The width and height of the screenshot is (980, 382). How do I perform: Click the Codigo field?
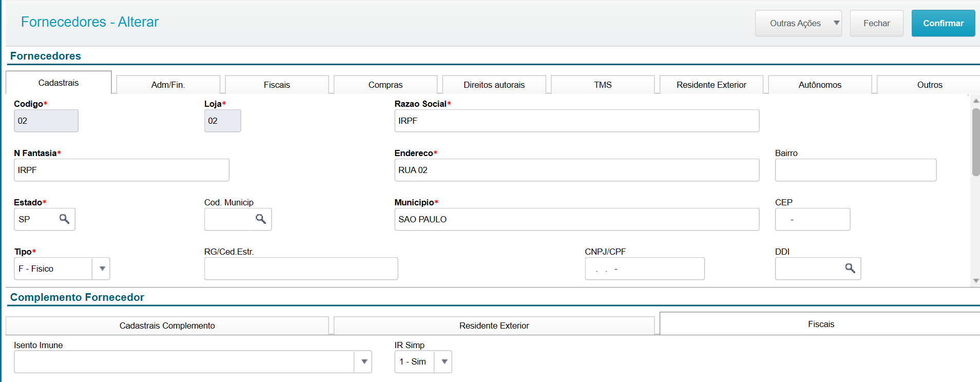tap(46, 121)
